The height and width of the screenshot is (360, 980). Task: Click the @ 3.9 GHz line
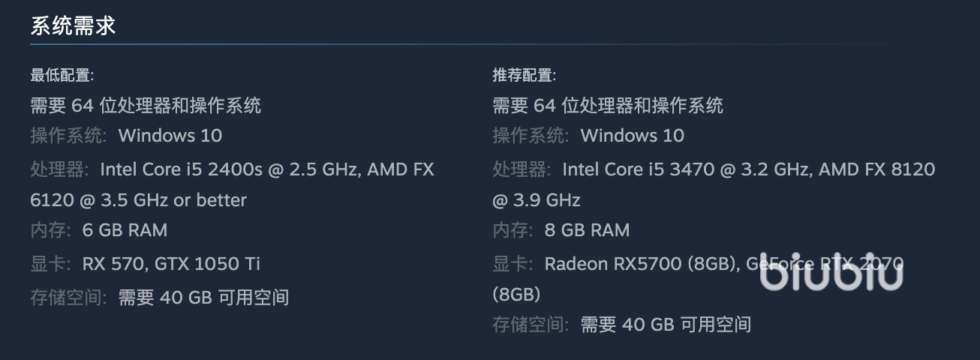pyautogui.click(x=537, y=200)
